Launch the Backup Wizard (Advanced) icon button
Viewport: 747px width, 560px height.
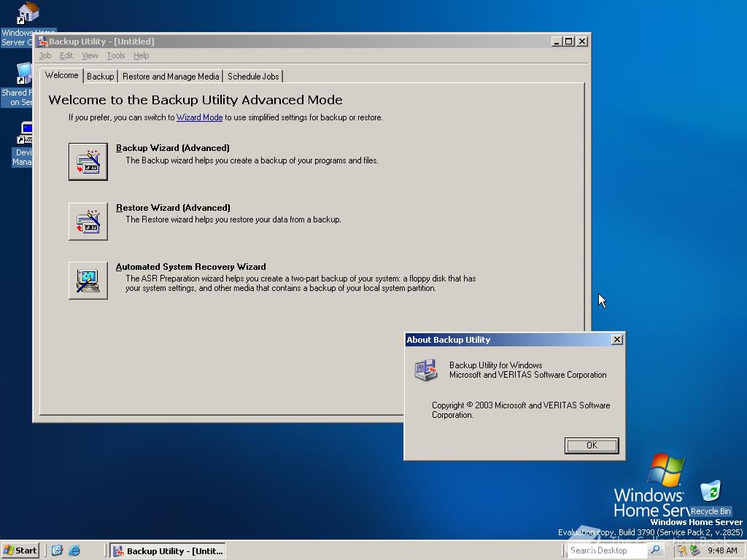click(x=88, y=162)
